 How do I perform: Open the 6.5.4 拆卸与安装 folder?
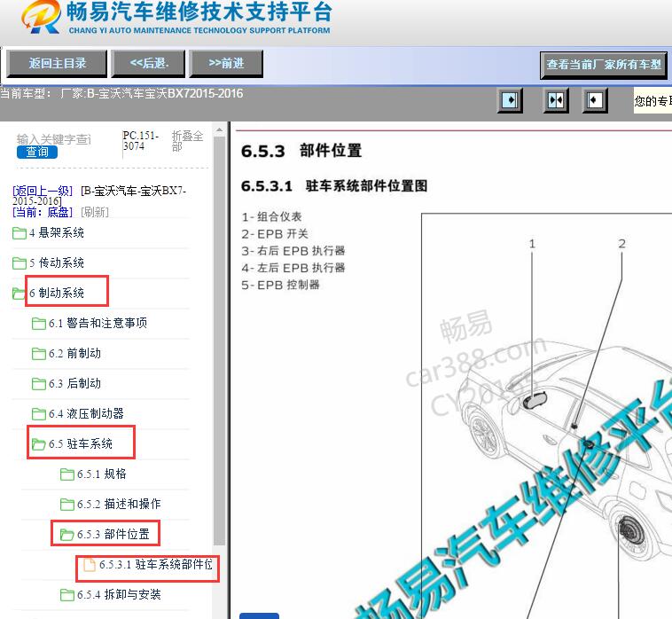click(x=119, y=594)
